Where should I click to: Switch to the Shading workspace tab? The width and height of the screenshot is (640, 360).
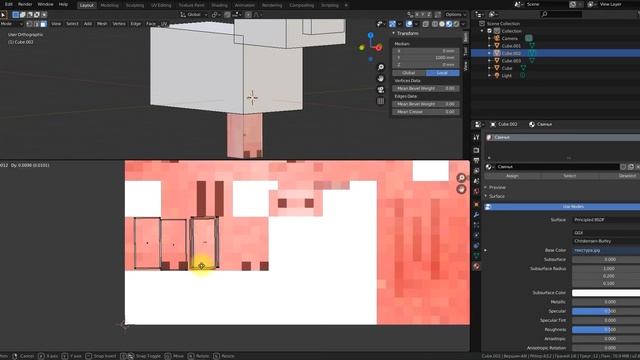click(x=219, y=5)
